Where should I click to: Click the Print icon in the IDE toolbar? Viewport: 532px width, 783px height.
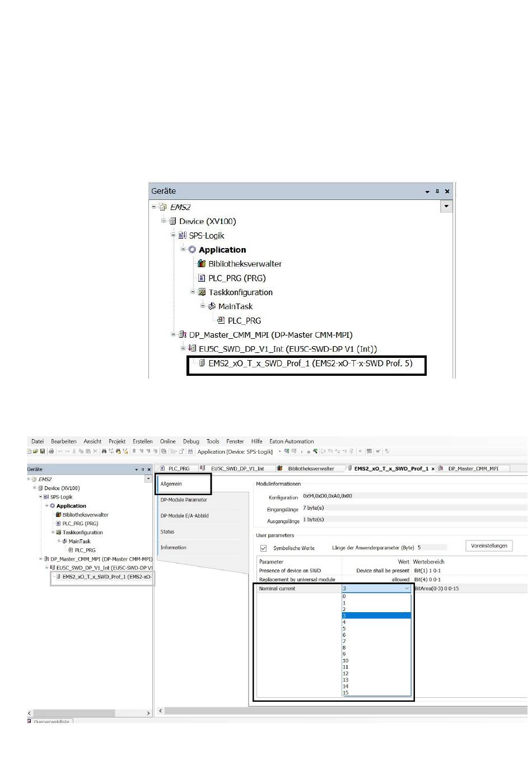point(52,451)
